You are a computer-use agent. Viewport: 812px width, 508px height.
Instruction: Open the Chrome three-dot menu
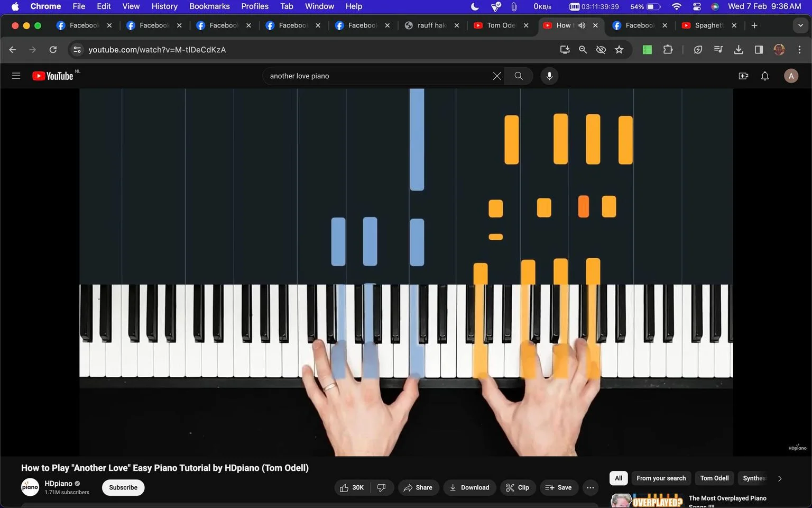[x=799, y=49]
